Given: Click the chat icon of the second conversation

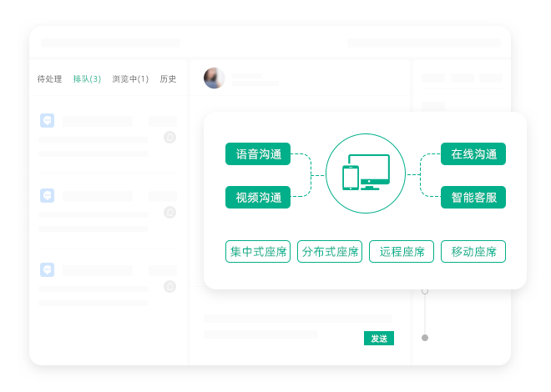Looking at the screenshot, I should click(x=48, y=195).
